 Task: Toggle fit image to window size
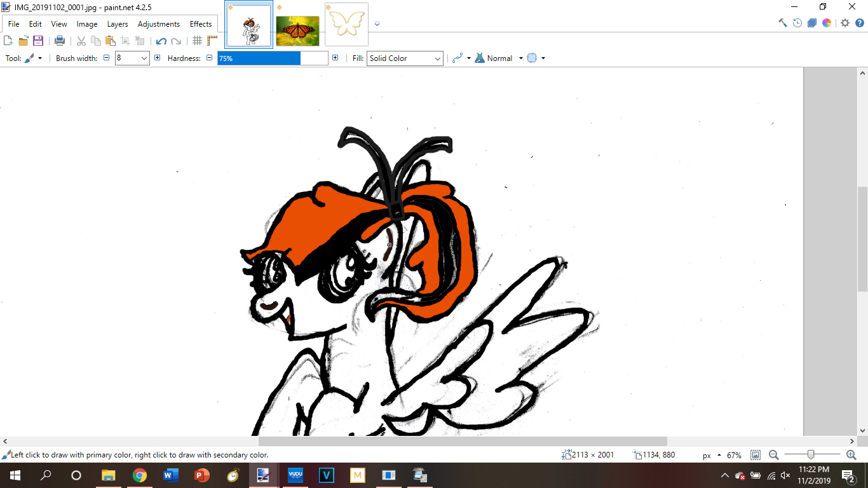pyautogui.click(x=756, y=455)
